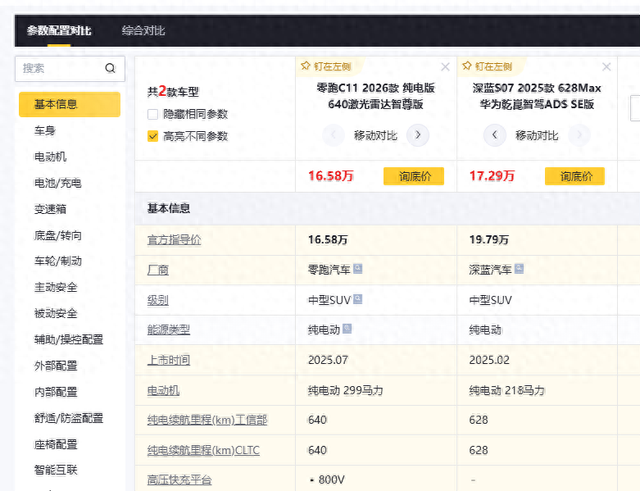
Task: Click 询底价 button for 16.58万 car
Action: coord(413,176)
